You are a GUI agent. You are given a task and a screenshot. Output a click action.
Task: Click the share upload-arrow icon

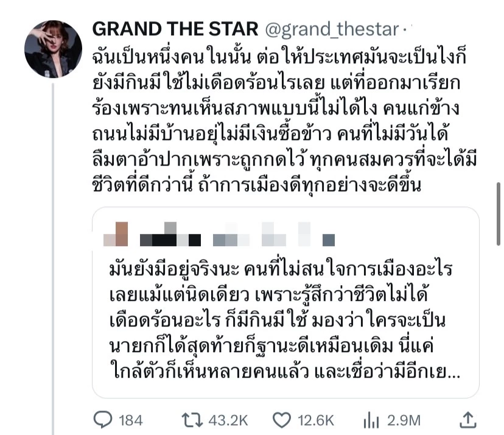469,420
